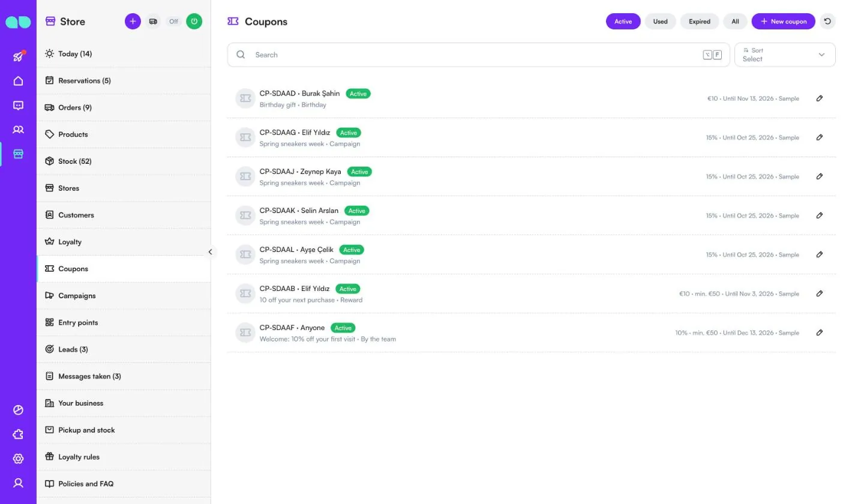The image size is (852, 504).
Task: Open the chat messages icon in left rail
Action: [x=18, y=106]
